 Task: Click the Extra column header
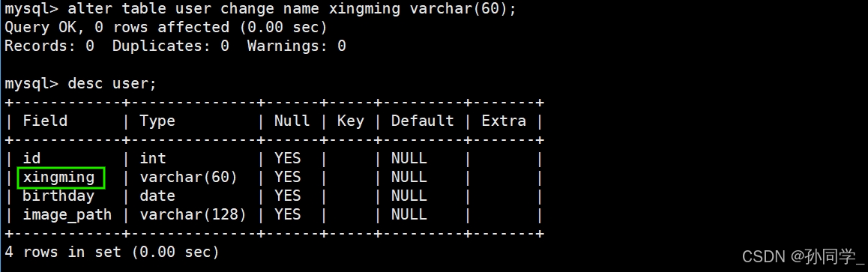pyautogui.click(x=504, y=121)
